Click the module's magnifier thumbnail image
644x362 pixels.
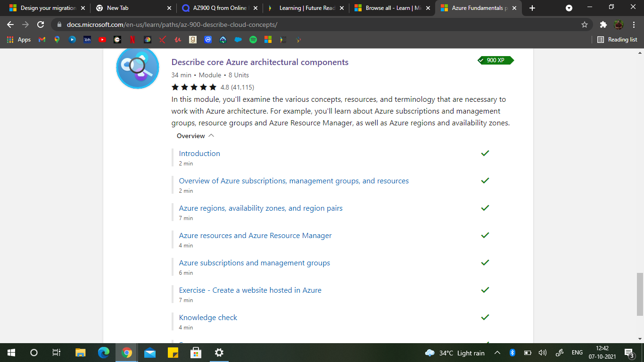(138, 67)
